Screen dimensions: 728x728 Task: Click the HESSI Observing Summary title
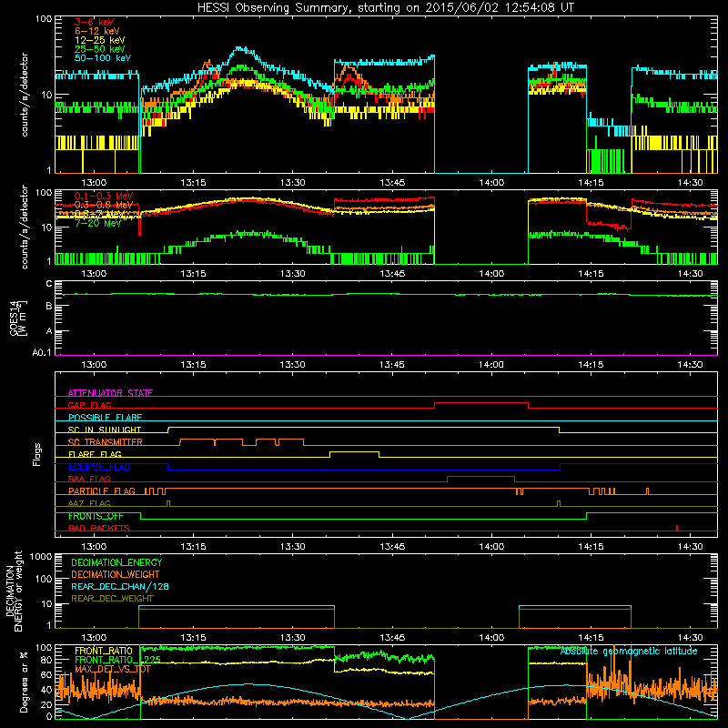[385, 8]
